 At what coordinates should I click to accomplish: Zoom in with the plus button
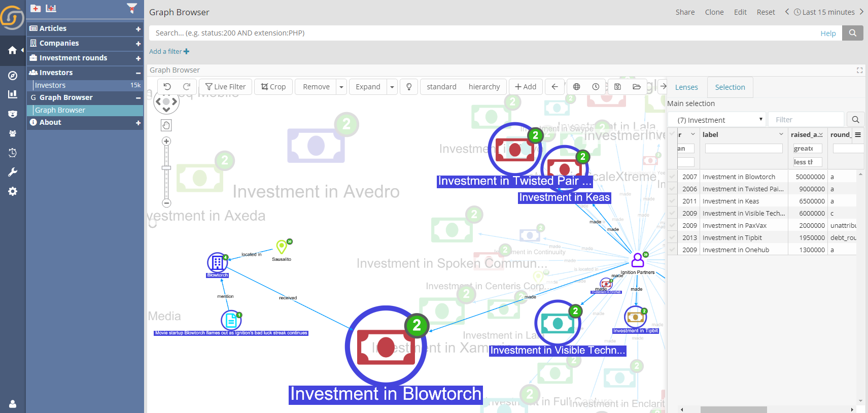coord(166,141)
